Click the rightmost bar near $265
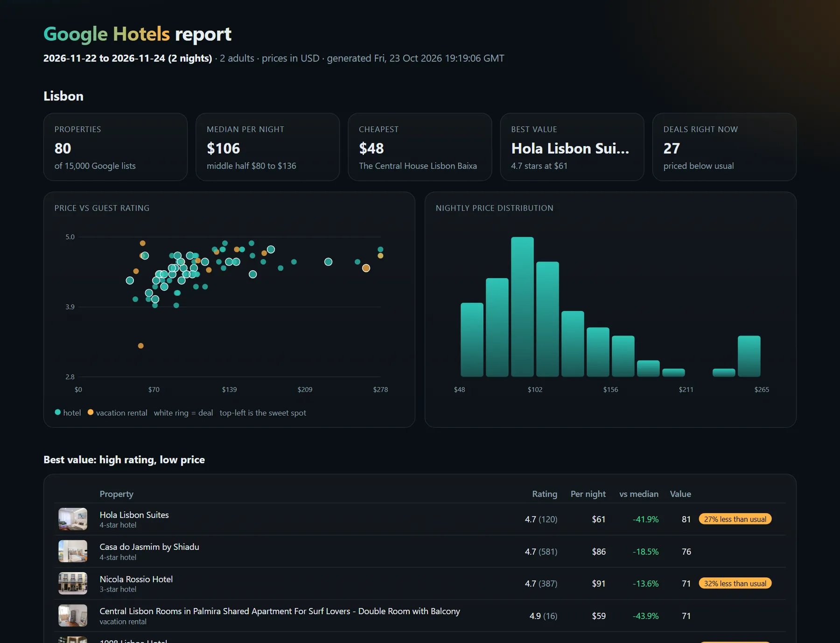Screen dimensions: 840x643 (x=749, y=356)
